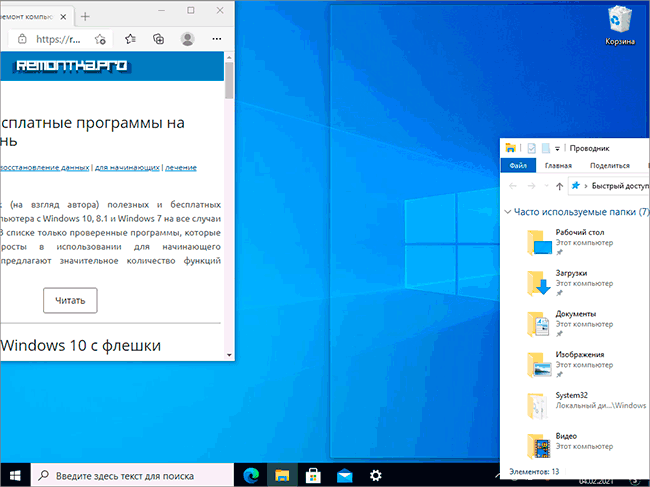Viewport: 650px width, 487px height.
Task: Open a new tab in Edge
Action: 85,17
